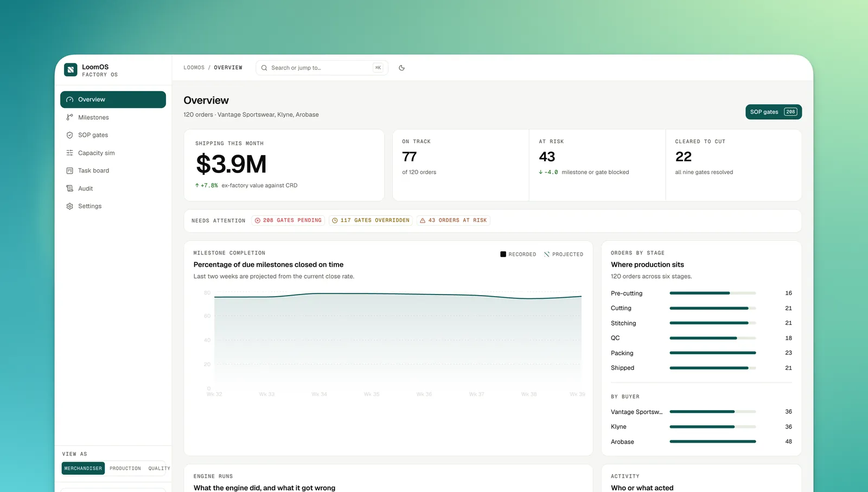Click the Projected legend hatched swatch
Viewport: 868px width, 492px height.
(x=547, y=254)
